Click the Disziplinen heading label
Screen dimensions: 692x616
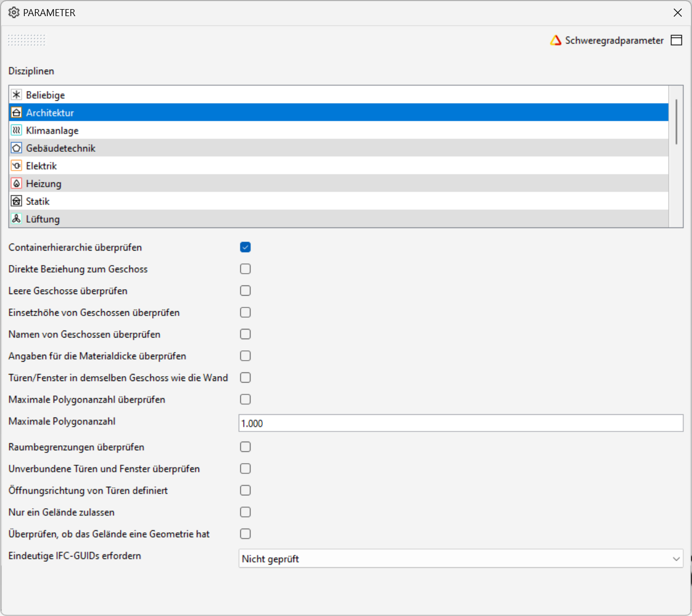(x=31, y=71)
